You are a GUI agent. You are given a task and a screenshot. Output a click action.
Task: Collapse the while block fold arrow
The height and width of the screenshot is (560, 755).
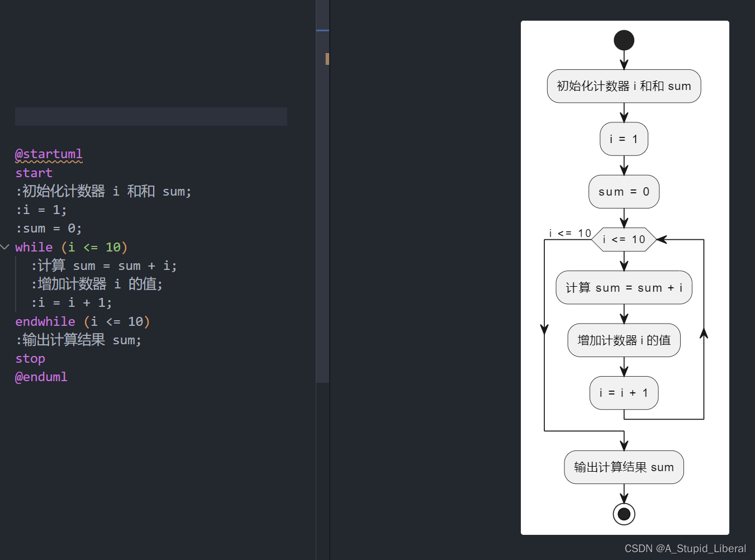(5, 247)
